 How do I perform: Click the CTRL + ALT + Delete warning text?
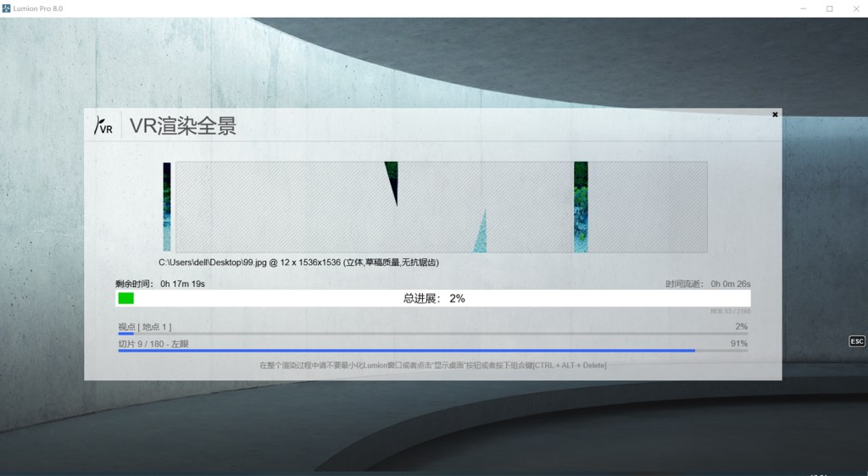click(x=432, y=365)
